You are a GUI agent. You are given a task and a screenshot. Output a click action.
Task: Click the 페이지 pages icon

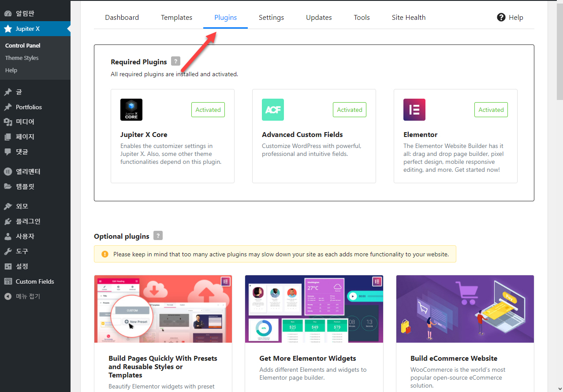point(8,137)
